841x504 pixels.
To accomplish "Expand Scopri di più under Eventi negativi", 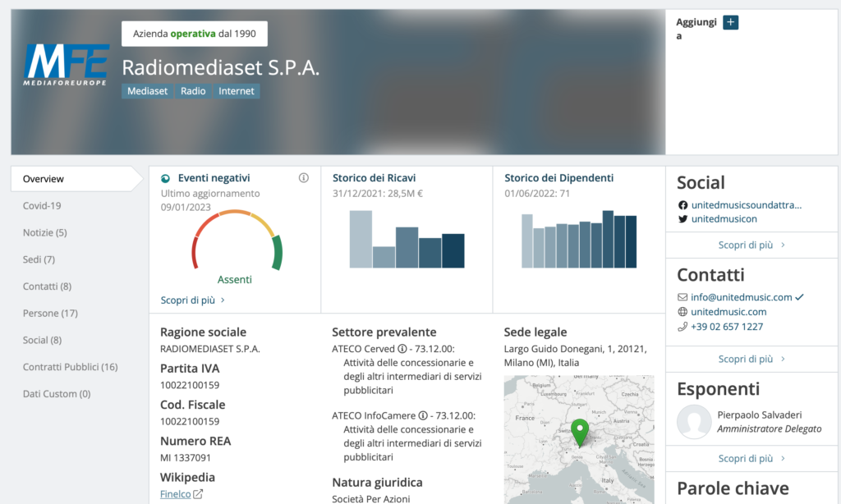I will coord(192,300).
